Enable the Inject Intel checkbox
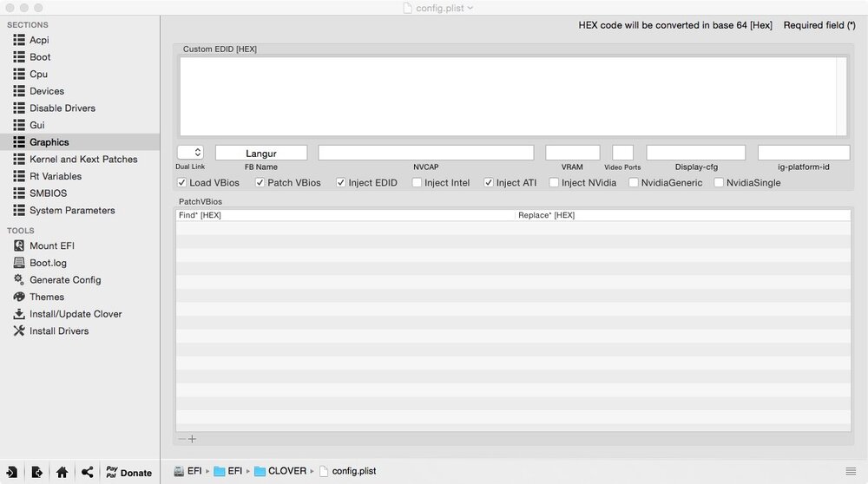Screen dimensions: 868x484 coord(418,183)
